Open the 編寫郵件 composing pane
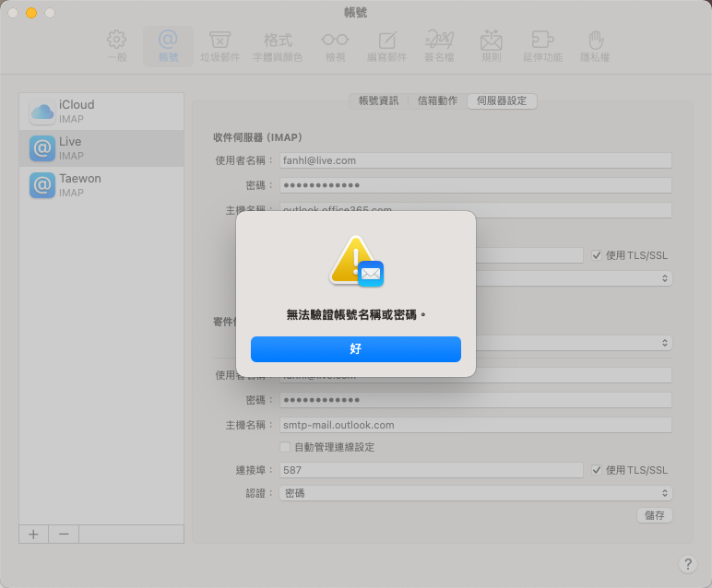This screenshot has width=712, height=588. (x=386, y=46)
